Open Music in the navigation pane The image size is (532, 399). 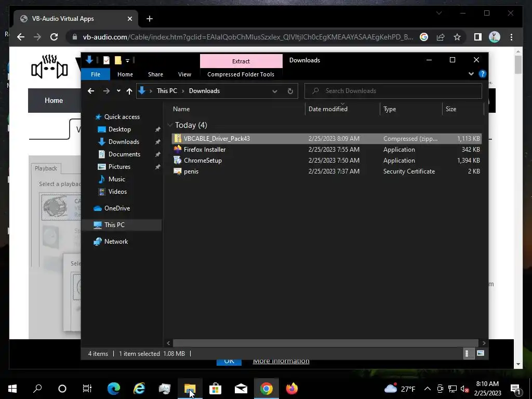pyautogui.click(x=116, y=179)
